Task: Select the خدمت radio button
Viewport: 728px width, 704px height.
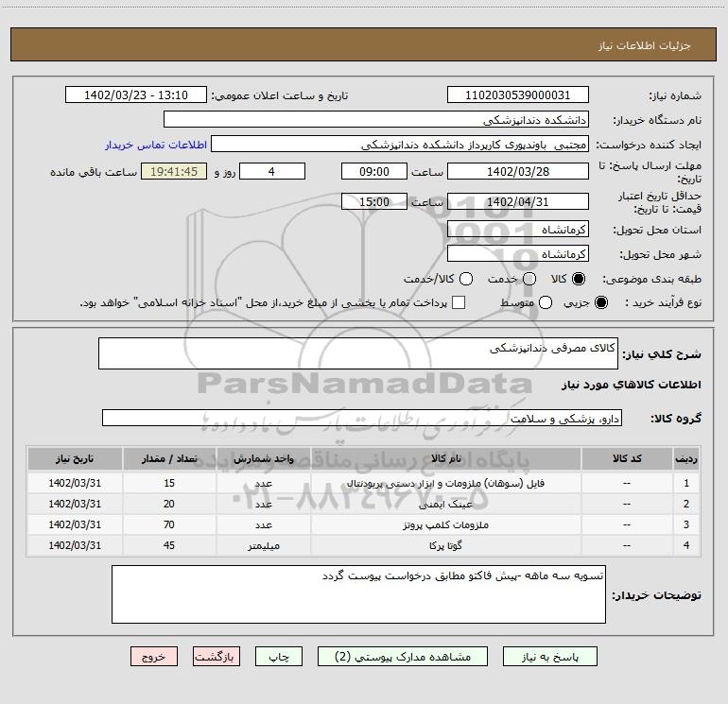Action: [x=529, y=279]
